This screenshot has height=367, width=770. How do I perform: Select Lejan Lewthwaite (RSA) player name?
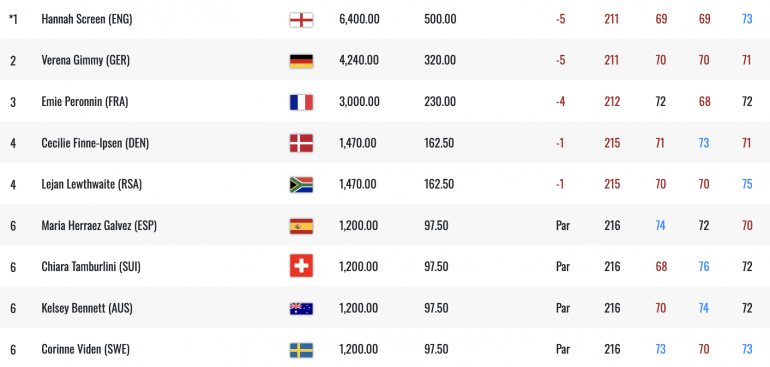coord(92,184)
